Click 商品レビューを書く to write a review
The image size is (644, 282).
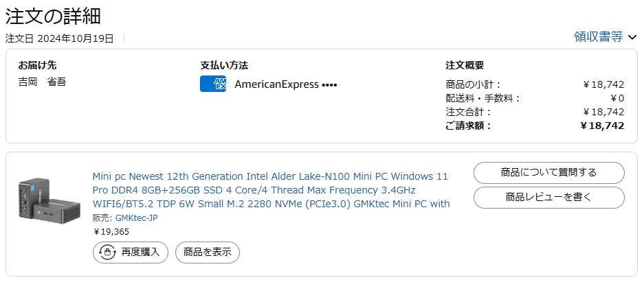[x=548, y=198]
